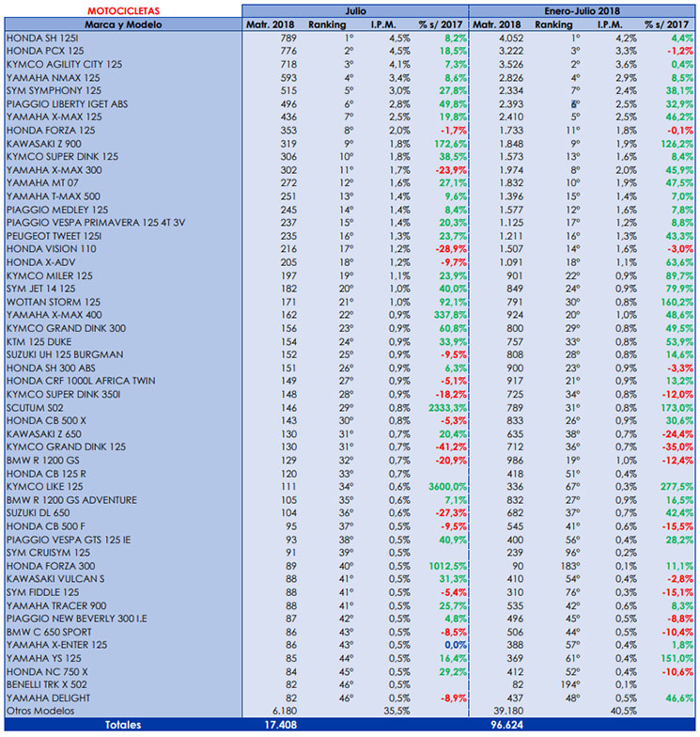Select the KAWASAKI VULCAN S cell
This screenshot has width=700, height=737.
coord(55,579)
